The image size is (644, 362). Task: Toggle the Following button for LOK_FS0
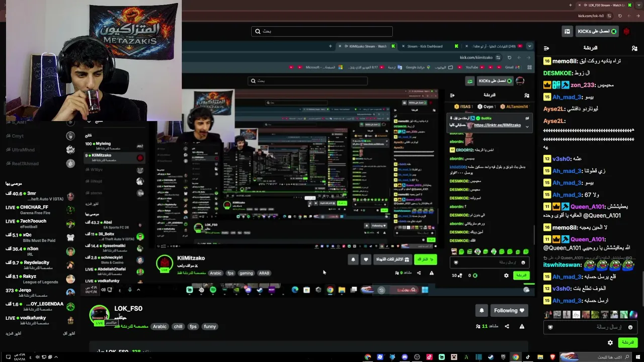point(509,311)
